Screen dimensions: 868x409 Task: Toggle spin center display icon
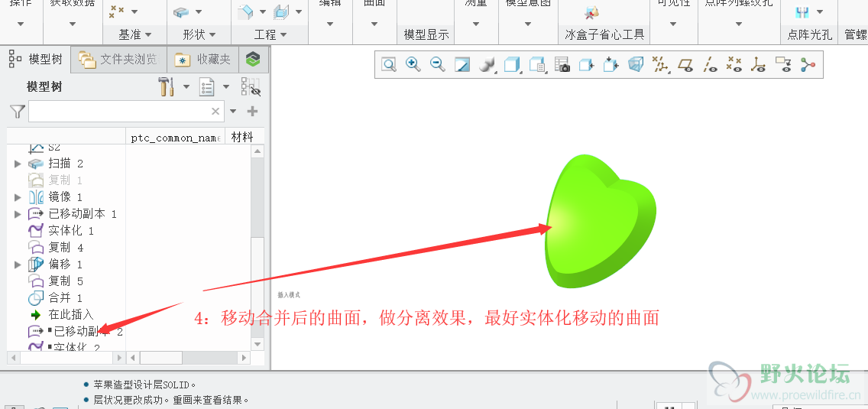click(808, 65)
